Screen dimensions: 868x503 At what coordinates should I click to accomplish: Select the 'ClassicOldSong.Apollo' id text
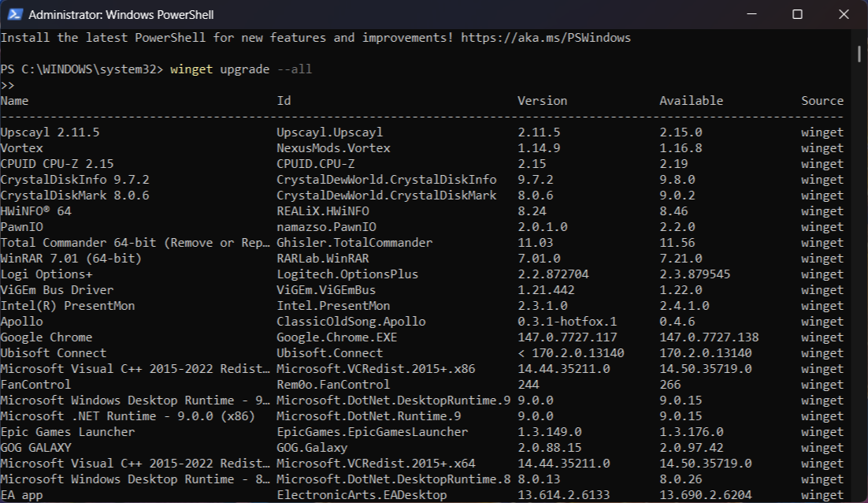click(x=351, y=322)
